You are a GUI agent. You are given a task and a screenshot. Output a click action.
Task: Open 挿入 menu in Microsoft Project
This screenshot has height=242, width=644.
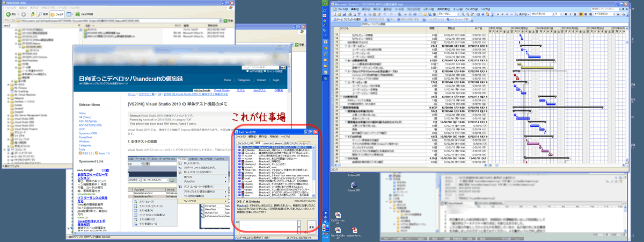(377, 9)
